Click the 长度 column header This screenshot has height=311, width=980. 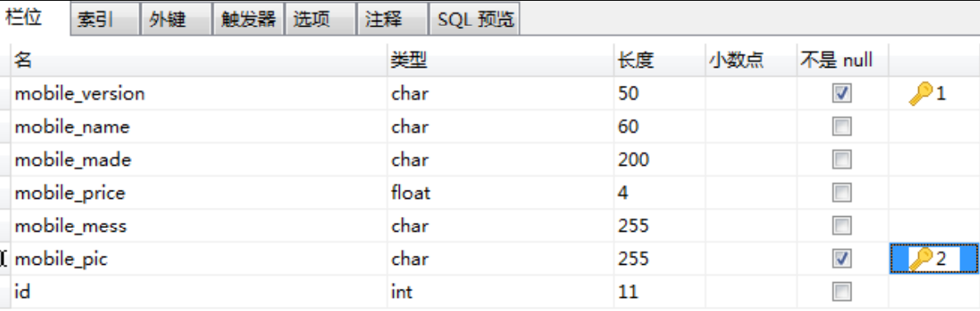(659, 60)
